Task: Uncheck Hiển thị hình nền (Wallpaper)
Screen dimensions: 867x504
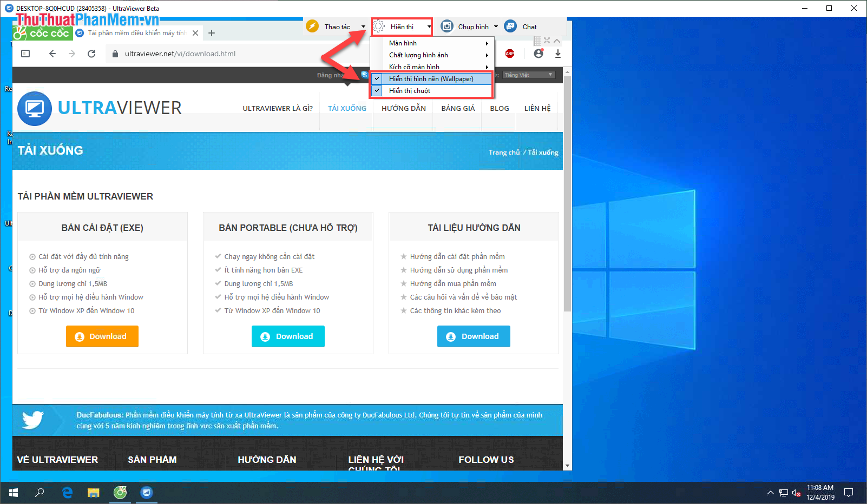Action: coord(431,79)
